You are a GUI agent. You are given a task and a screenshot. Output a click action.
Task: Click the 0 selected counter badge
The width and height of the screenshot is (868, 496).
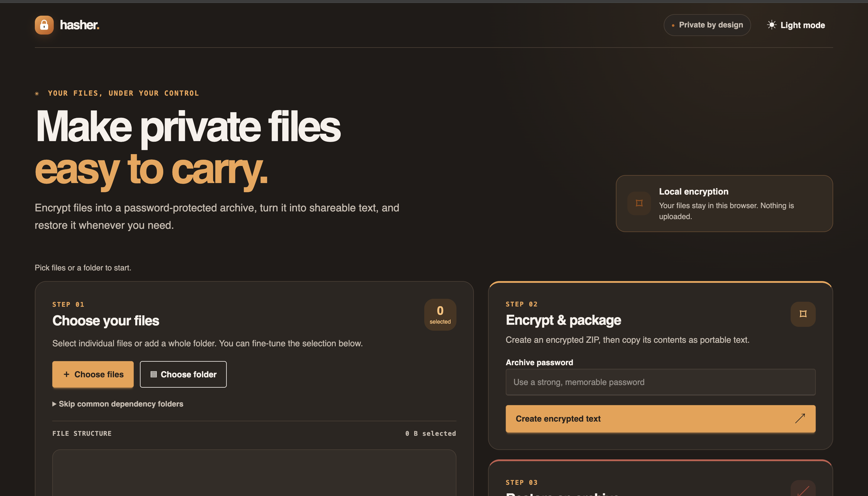(440, 314)
